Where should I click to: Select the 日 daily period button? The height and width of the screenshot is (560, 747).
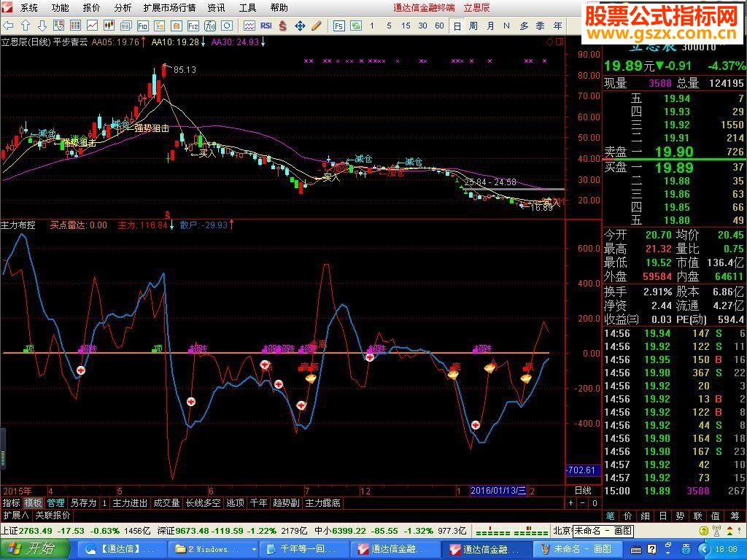[x=457, y=26]
